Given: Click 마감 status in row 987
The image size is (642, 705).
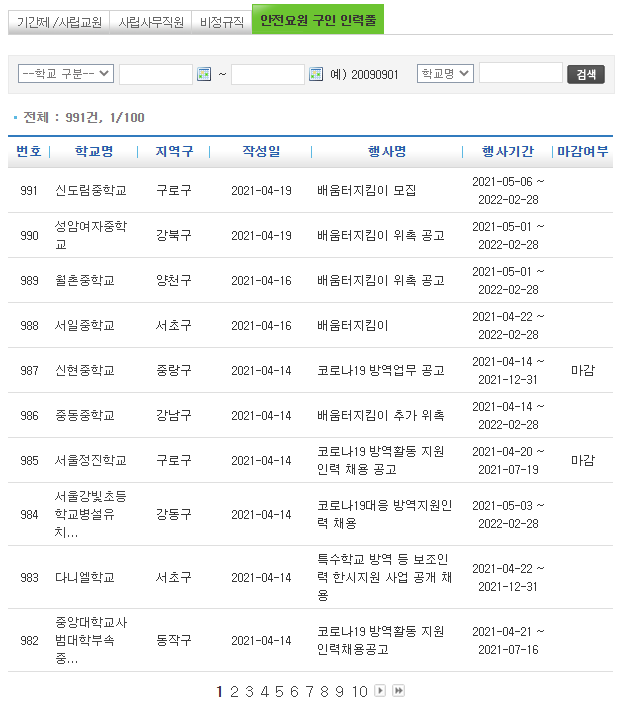Looking at the screenshot, I should click(x=583, y=370).
